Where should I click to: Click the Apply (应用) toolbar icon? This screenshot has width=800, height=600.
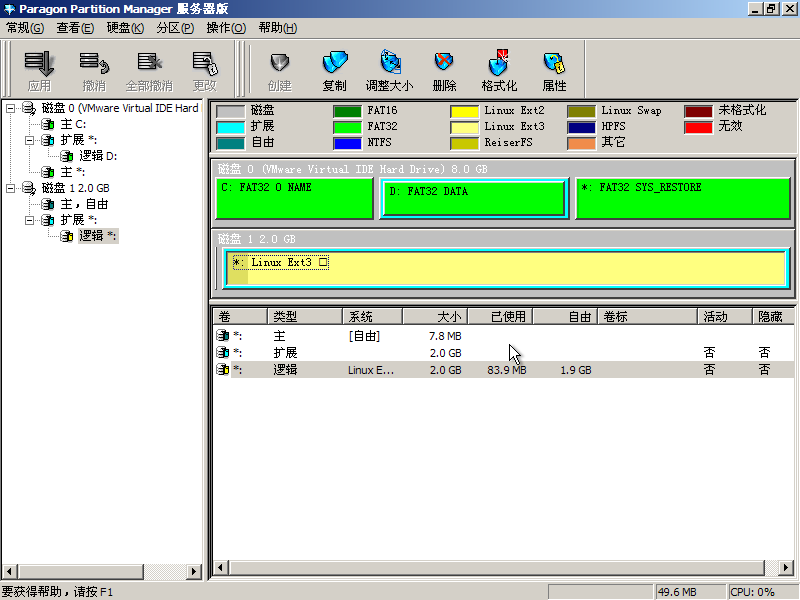click(x=39, y=63)
